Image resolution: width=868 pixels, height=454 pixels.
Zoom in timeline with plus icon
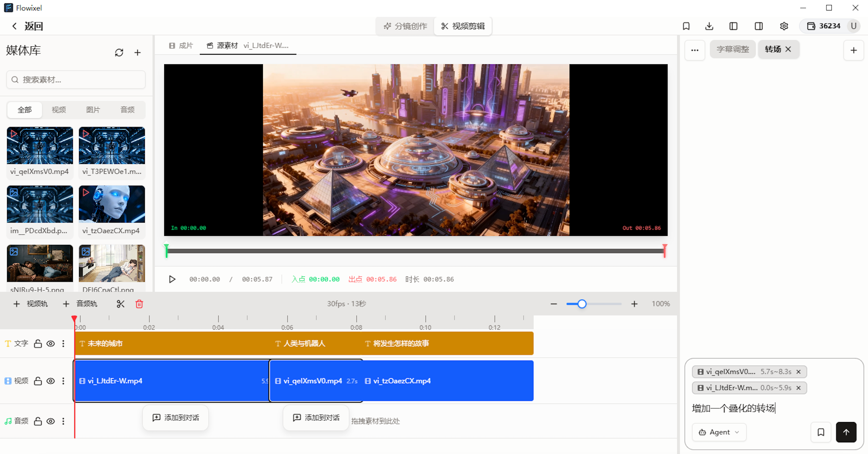click(634, 304)
